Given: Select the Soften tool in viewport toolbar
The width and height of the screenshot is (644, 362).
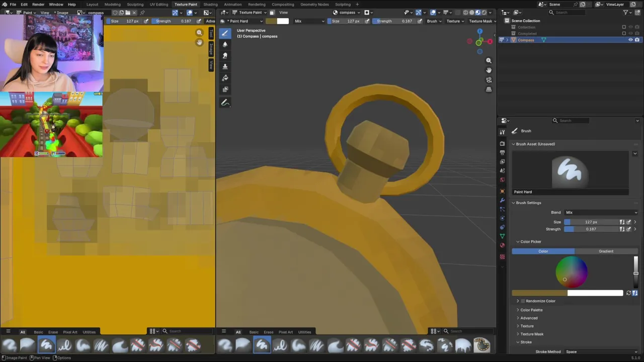Looking at the screenshot, I should click(225, 44).
